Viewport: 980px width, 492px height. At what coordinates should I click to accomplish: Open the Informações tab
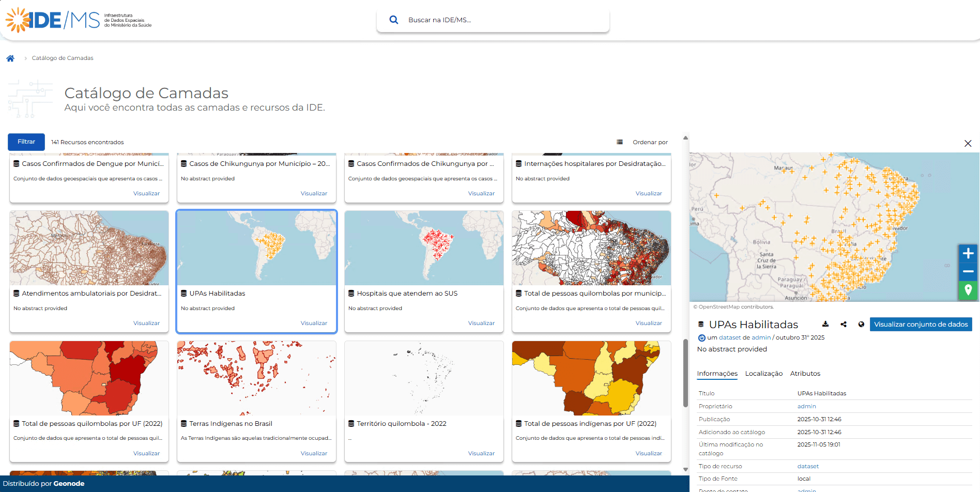pos(717,374)
